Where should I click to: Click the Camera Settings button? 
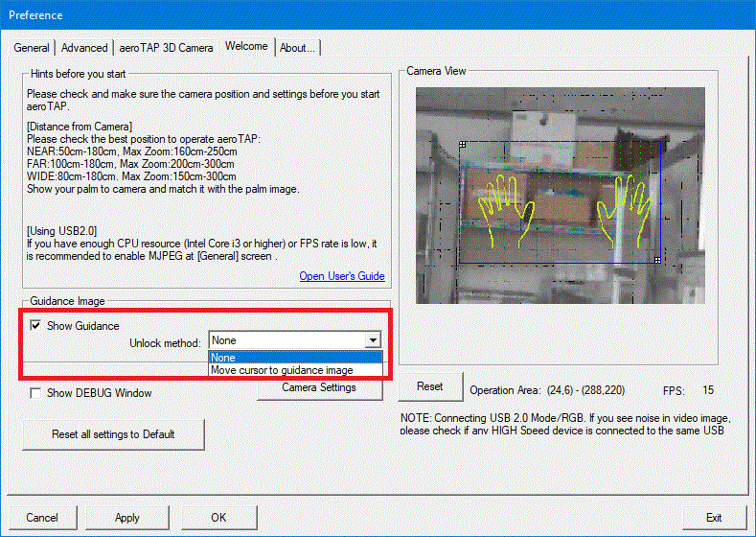pos(319,387)
